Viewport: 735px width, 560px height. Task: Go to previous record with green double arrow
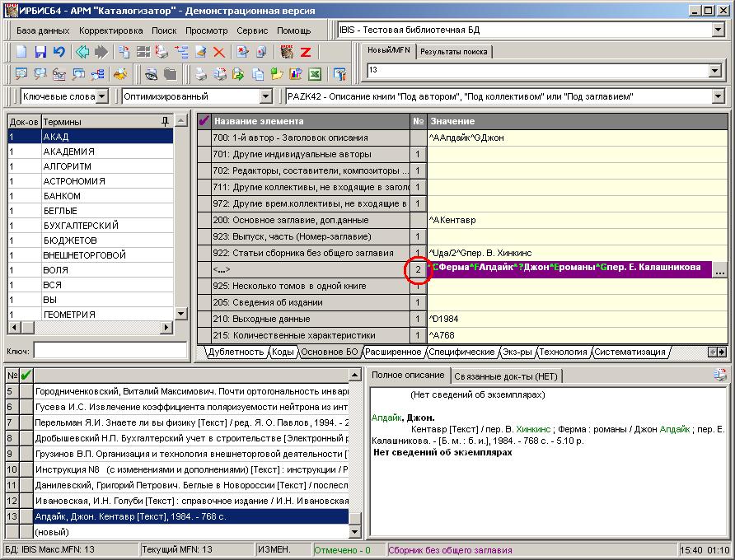click(82, 52)
